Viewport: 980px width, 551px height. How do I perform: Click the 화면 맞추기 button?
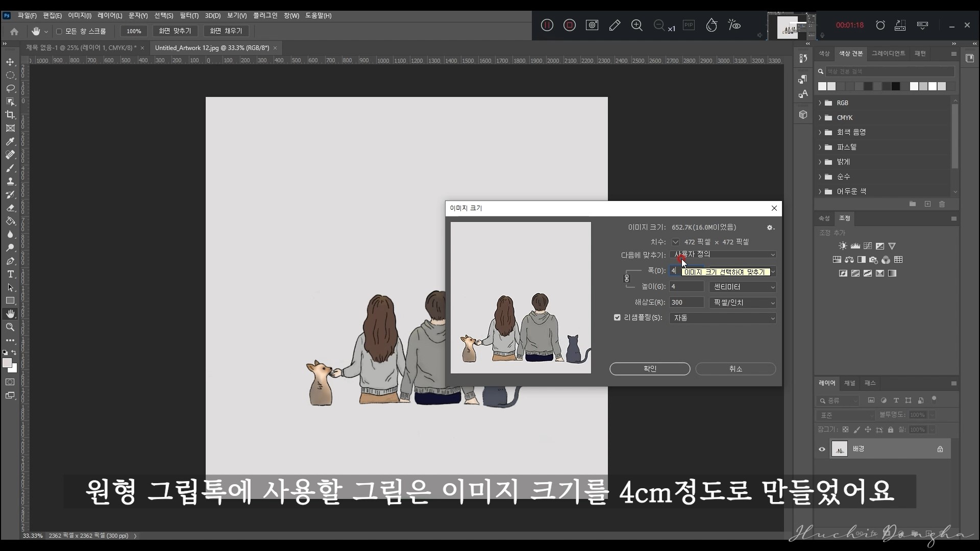(x=175, y=31)
